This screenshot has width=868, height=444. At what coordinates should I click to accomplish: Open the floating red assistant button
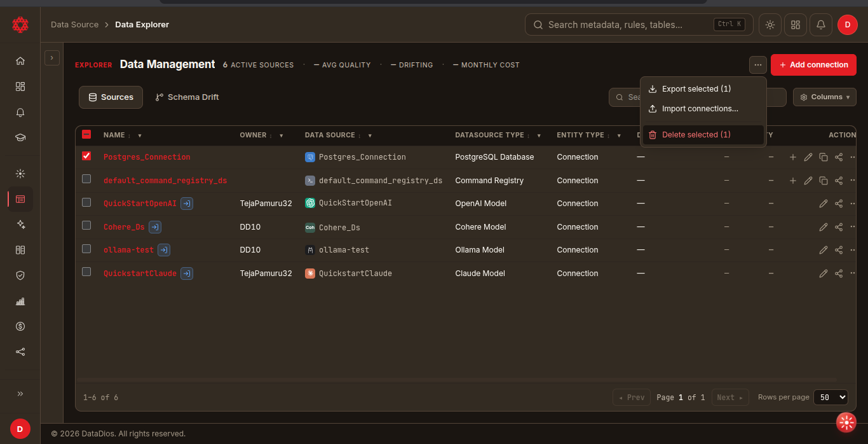(846, 422)
